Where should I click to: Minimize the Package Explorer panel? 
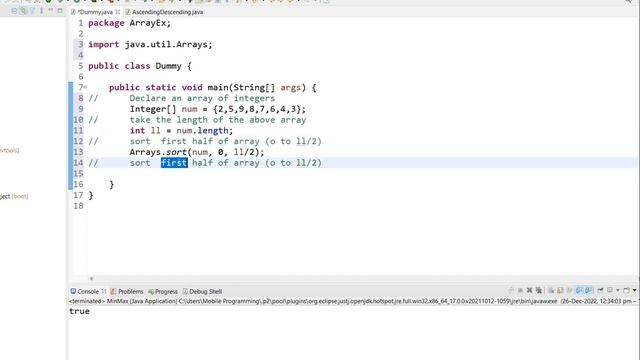51,10
